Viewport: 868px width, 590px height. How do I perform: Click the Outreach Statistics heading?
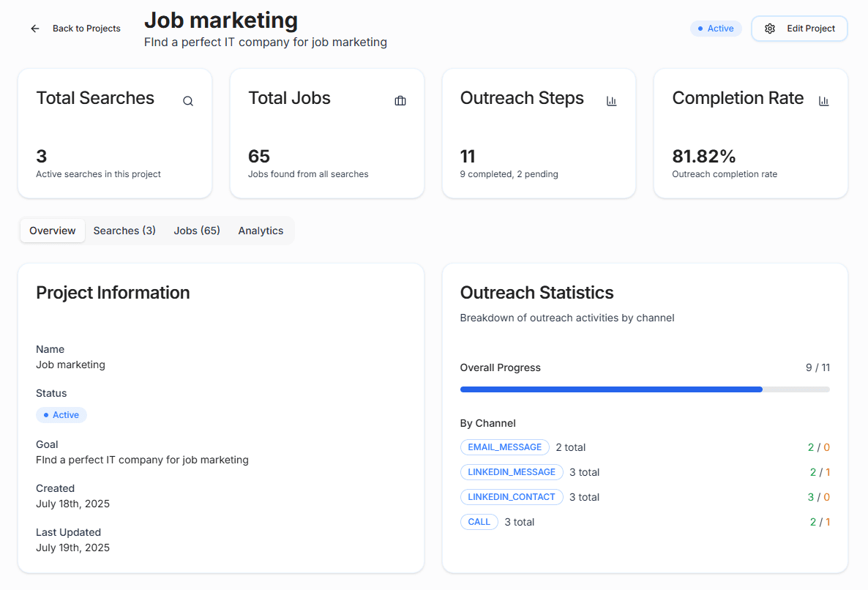click(537, 292)
